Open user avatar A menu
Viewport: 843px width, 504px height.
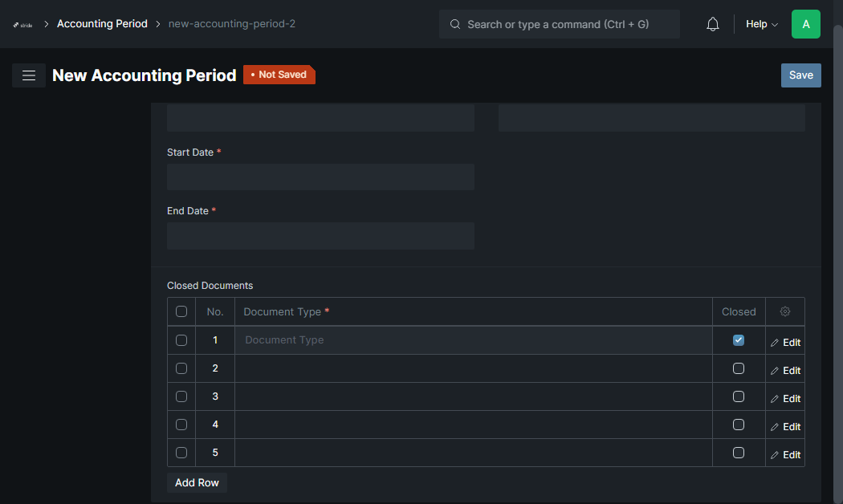coord(805,24)
